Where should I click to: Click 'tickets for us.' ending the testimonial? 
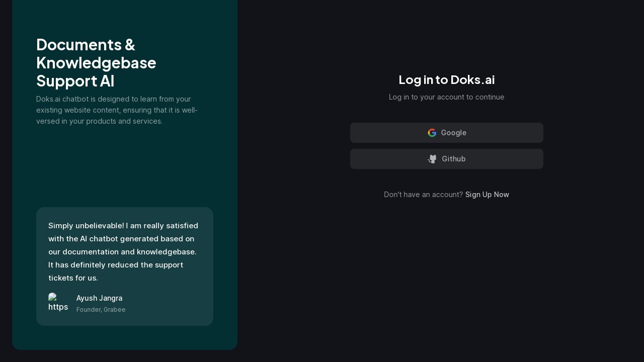[x=73, y=278]
